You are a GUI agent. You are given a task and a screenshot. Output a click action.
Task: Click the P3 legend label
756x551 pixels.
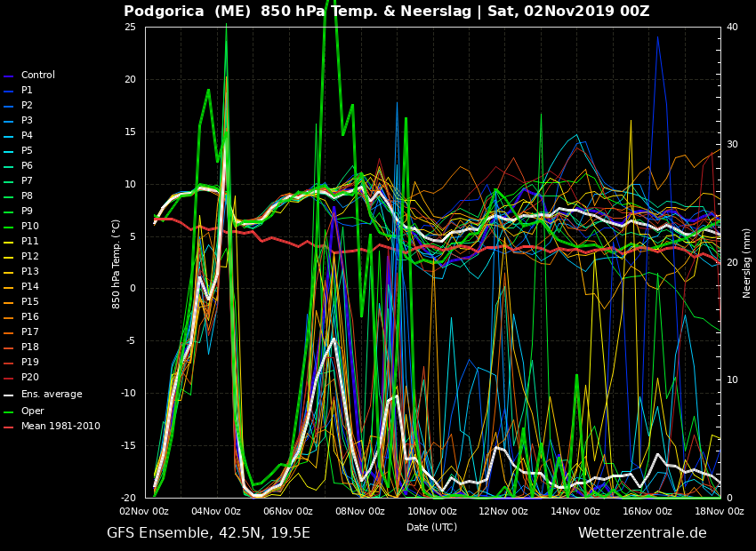tap(27, 120)
